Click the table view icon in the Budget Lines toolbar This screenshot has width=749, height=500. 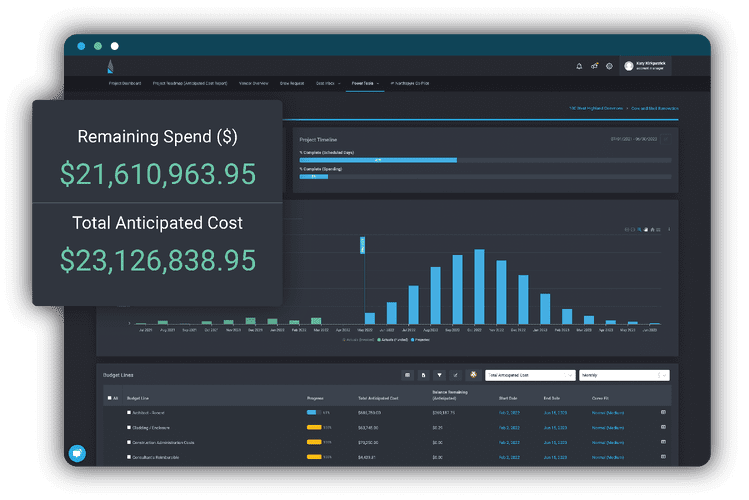pyautogui.click(x=407, y=375)
